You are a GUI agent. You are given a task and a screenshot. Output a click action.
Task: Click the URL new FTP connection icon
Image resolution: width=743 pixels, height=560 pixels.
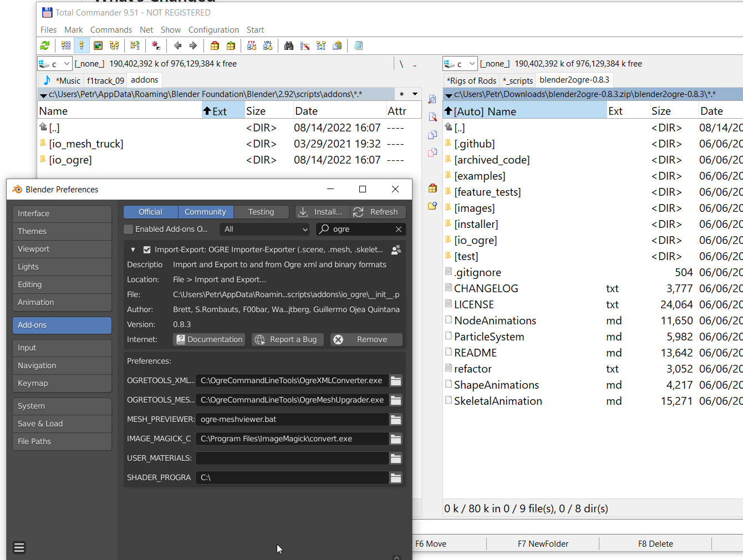(268, 45)
